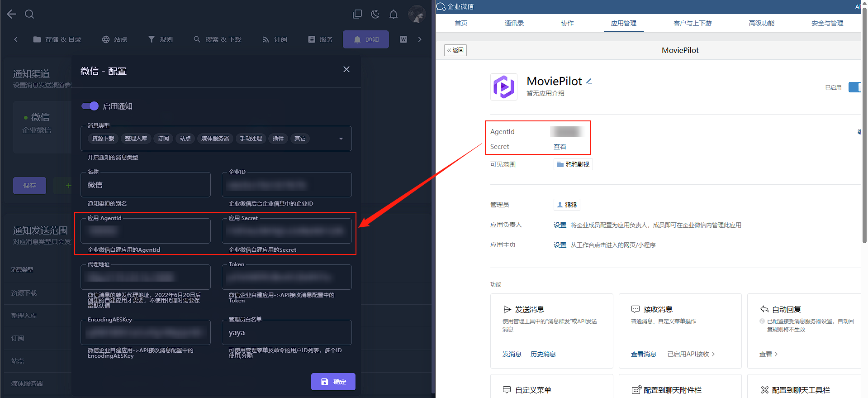Open the 站点 settings tab
This screenshot has height=398, width=868.
(x=114, y=39)
